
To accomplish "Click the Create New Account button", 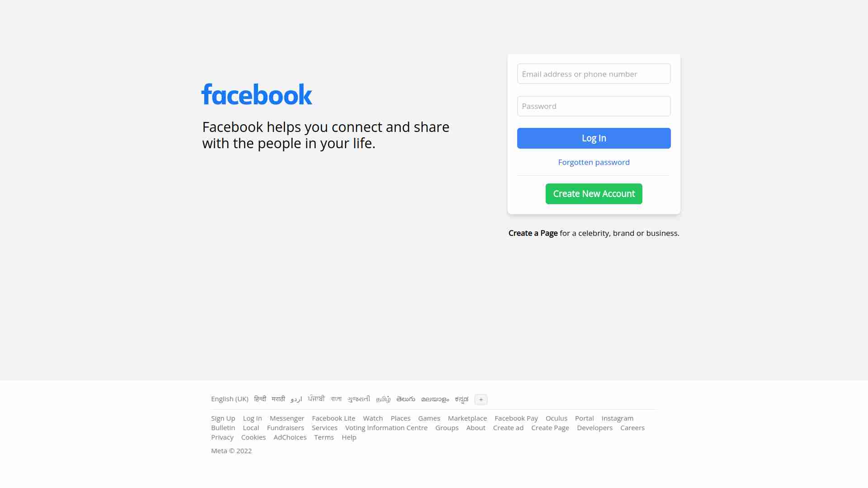I will click(x=594, y=194).
